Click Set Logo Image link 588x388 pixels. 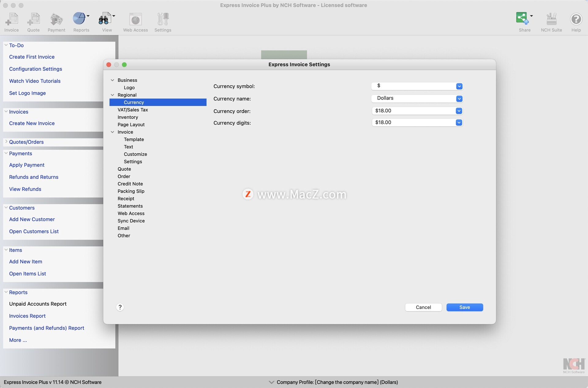coord(28,93)
